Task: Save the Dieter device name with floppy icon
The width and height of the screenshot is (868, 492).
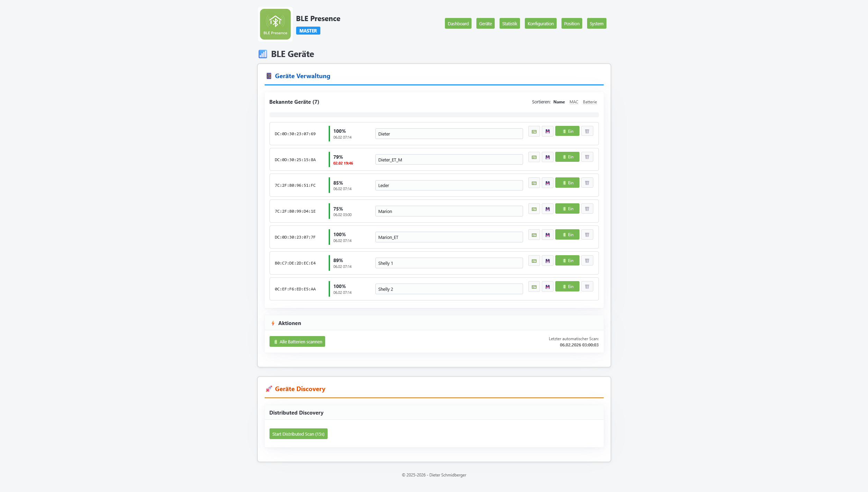Action: coord(547,131)
